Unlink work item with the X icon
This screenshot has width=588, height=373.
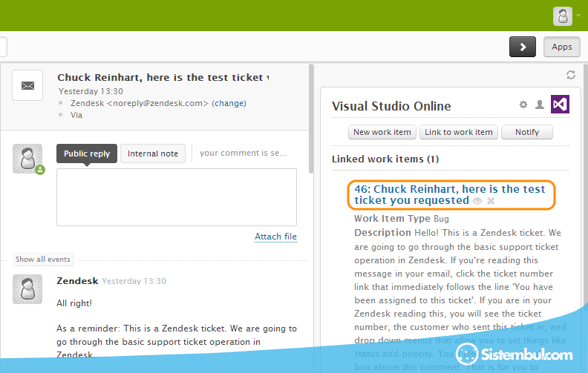pos(491,201)
